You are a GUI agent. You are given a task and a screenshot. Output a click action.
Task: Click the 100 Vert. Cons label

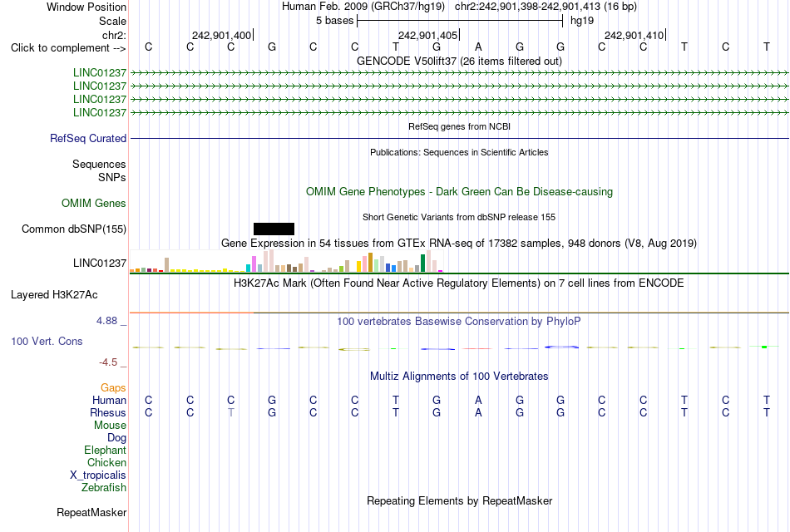[x=47, y=341]
